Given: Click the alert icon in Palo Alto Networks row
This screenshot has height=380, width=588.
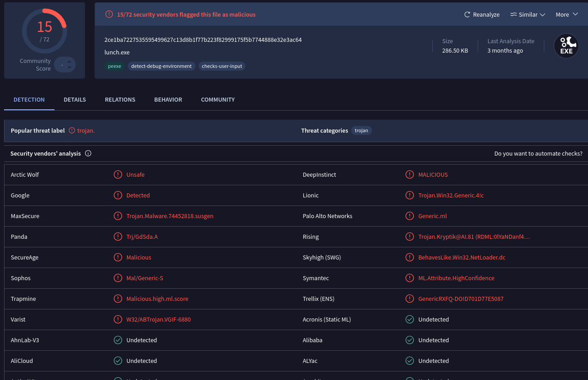Looking at the screenshot, I should click(410, 216).
